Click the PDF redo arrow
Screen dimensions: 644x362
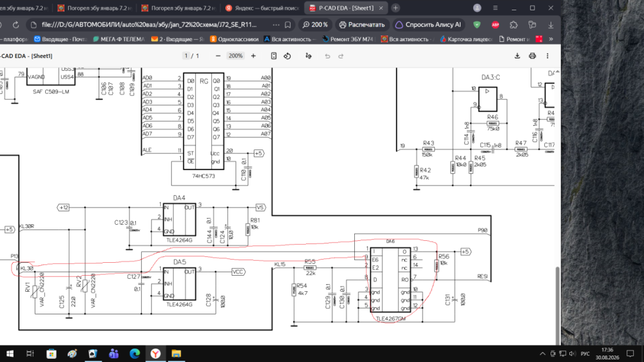(x=341, y=56)
